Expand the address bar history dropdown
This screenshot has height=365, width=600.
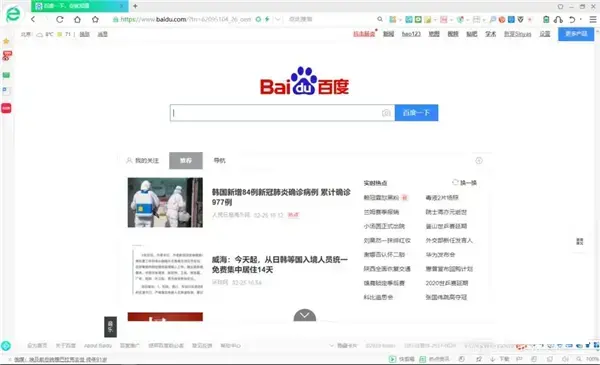click(278, 19)
